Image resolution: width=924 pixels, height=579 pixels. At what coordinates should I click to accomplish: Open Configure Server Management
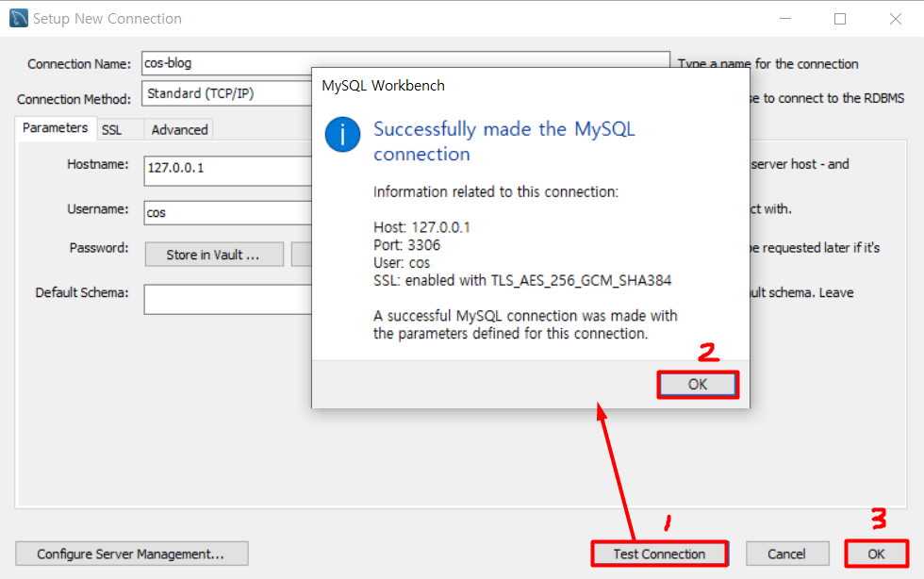click(131, 554)
